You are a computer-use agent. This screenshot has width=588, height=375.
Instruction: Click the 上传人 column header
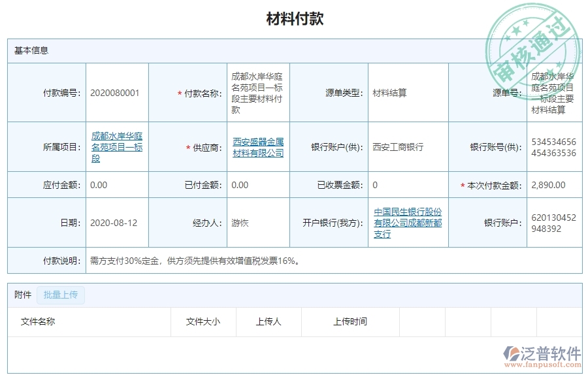(269, 321)
